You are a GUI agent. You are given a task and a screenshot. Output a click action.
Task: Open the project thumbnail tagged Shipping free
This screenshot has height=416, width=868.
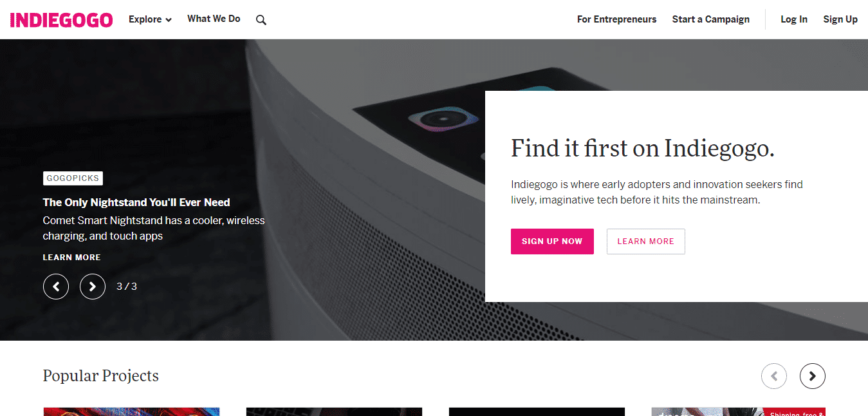point(738,411)
